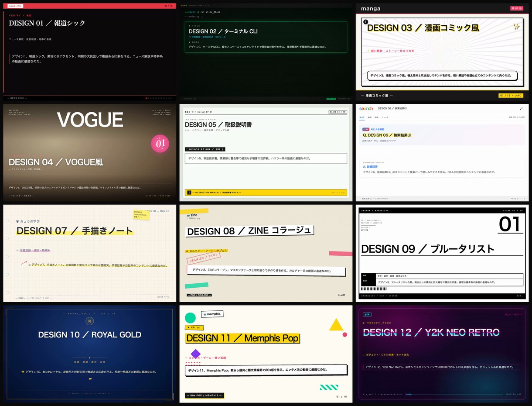Click the pink 01 episode badge
Image resolution: width=532 pixels, height=406 pixels.
click(x=160, y=144)
